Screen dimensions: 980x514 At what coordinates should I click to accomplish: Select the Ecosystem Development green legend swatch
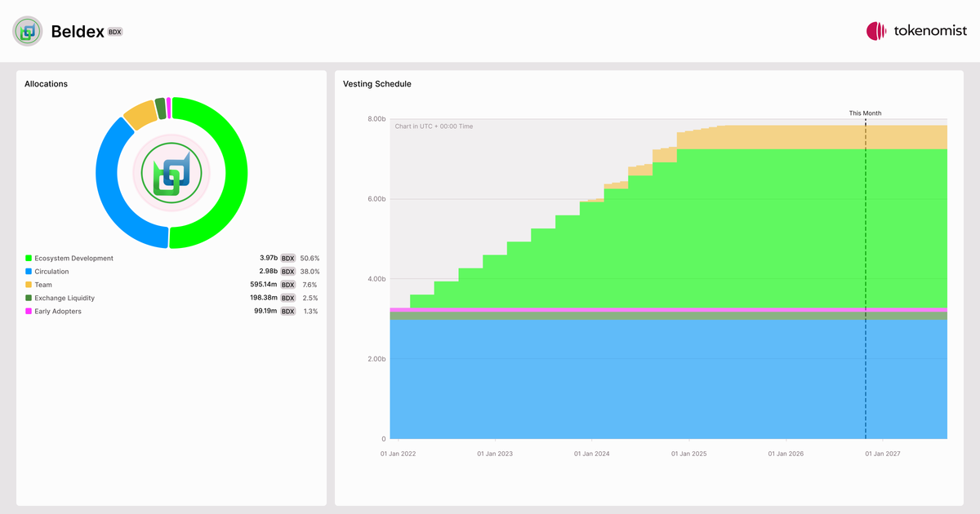29,259
